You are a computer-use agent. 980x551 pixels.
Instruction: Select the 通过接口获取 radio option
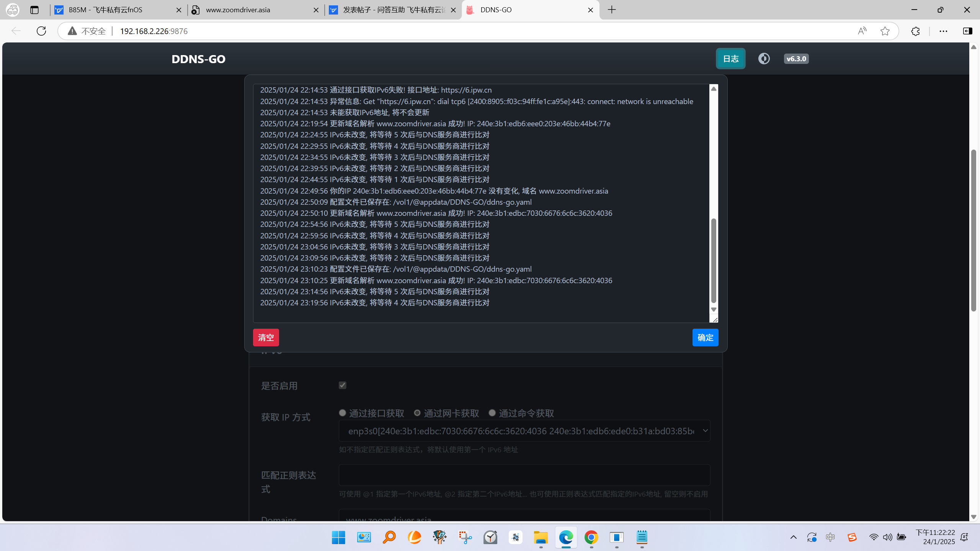(343, 413)
